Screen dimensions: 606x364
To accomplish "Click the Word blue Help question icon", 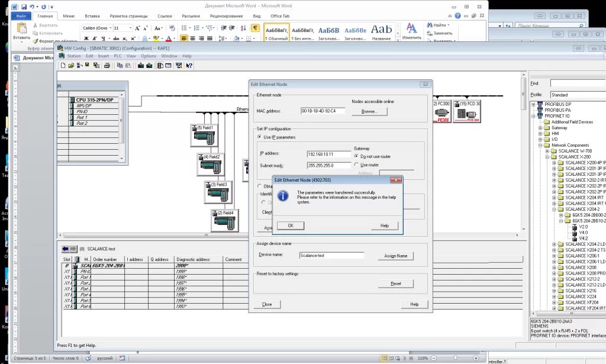I will [457, 16].
